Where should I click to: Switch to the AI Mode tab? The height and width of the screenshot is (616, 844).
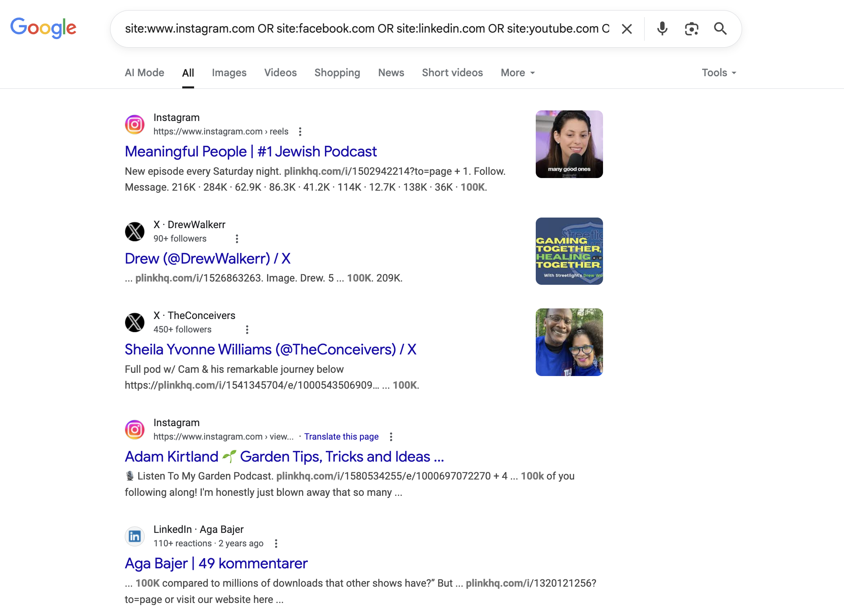[144, 73]
